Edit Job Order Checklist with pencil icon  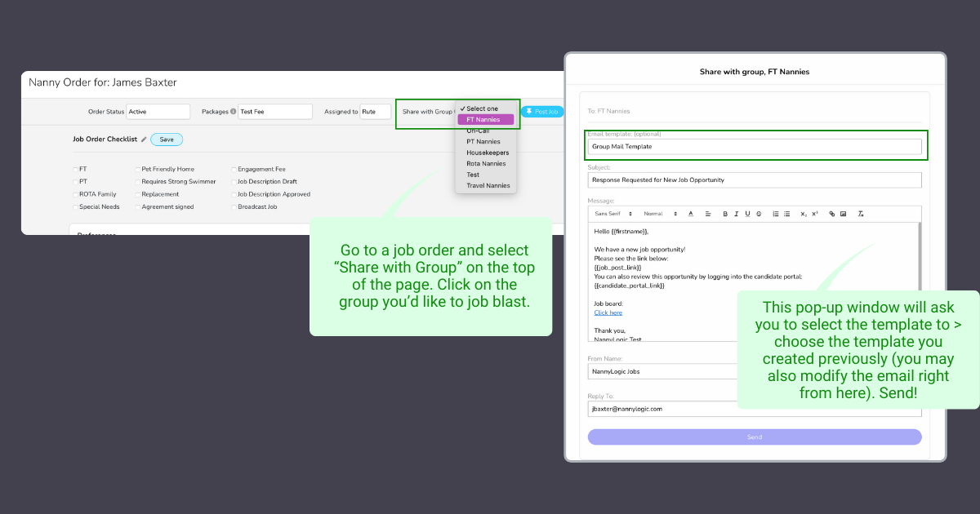click(144, 140)
